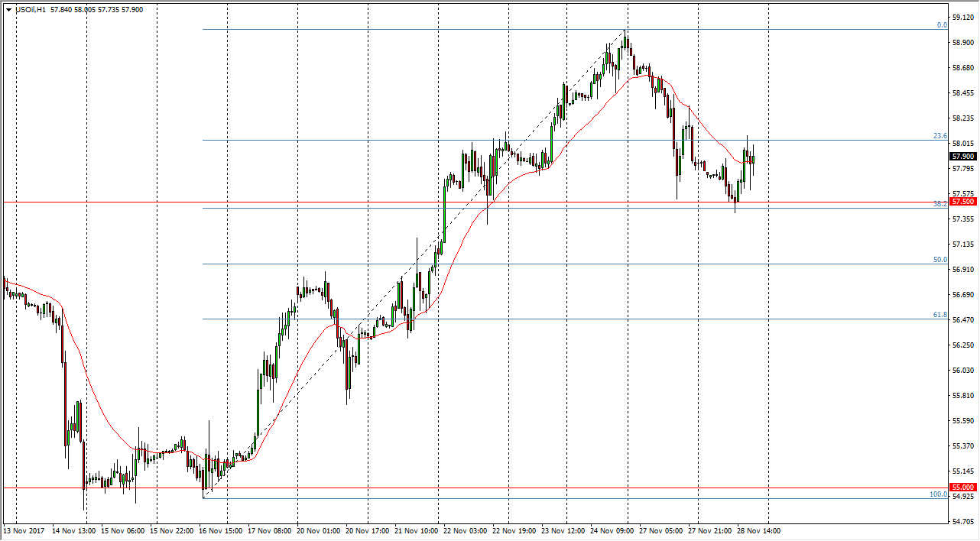Click the 20 Nov 01:00 time label
The height and width of the screenshot is (541, 980).
pos(317,530)
